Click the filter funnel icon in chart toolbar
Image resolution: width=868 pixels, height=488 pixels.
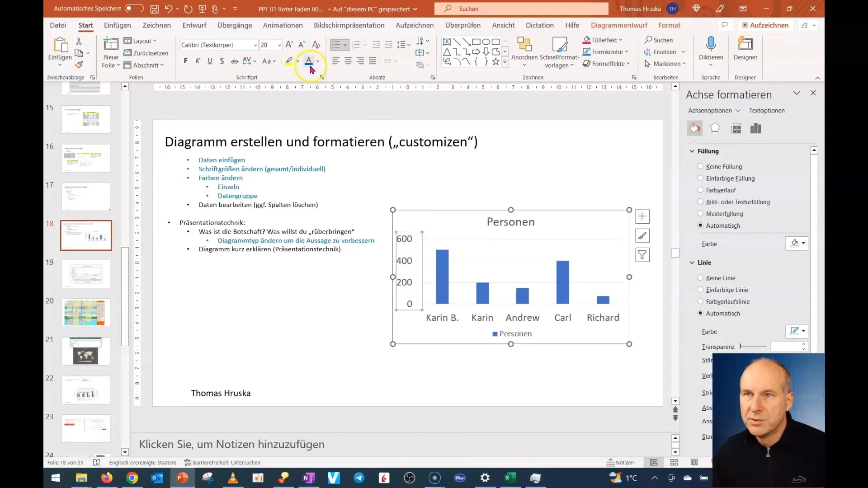click(643, 255)
